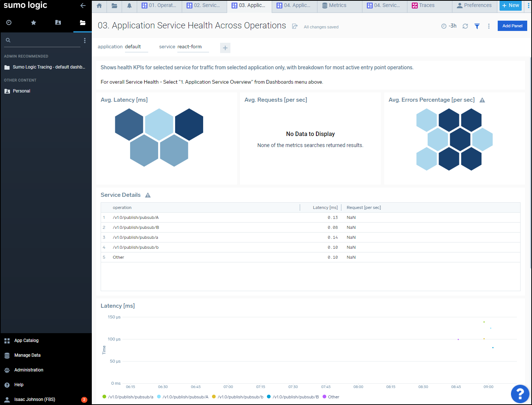Toggle Other purple legend entry

pos(331,397)
